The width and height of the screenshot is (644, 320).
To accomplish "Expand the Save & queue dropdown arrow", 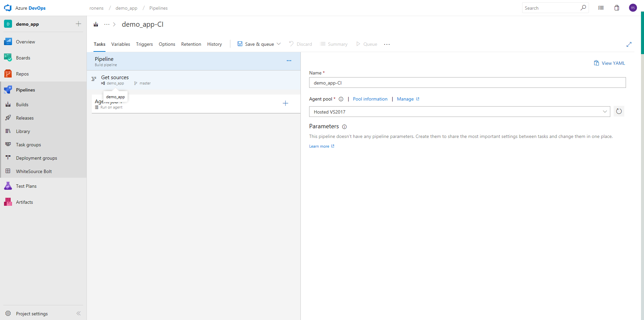I will 279,44.
